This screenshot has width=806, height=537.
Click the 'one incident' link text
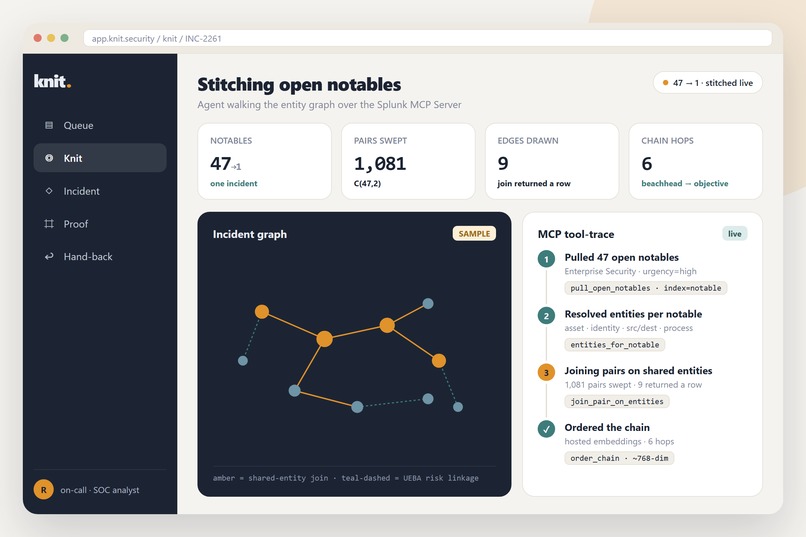(x=233, y=183)
